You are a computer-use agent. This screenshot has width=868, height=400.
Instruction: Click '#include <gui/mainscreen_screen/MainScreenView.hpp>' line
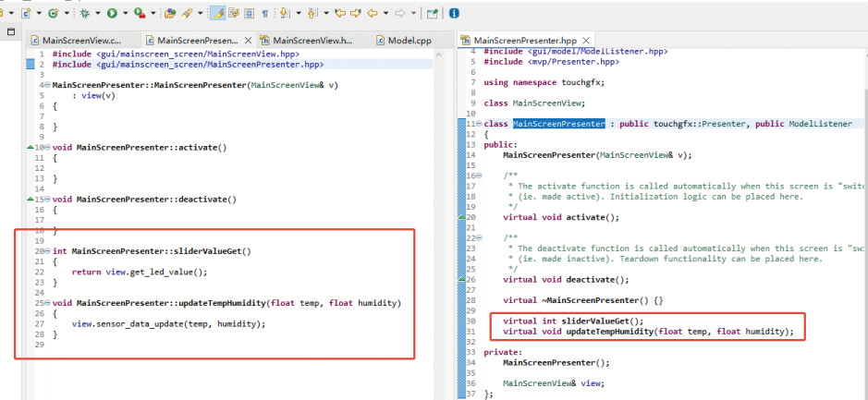(x=176, y=55)
